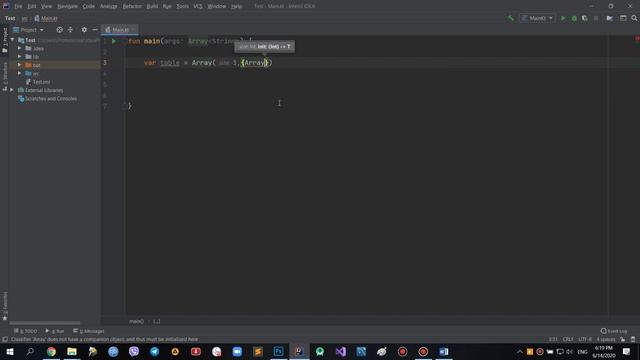Screen dimensions: 640x360
Task: Click the toolbar icon left of search magnifier
Action: (x=623, y=18)
